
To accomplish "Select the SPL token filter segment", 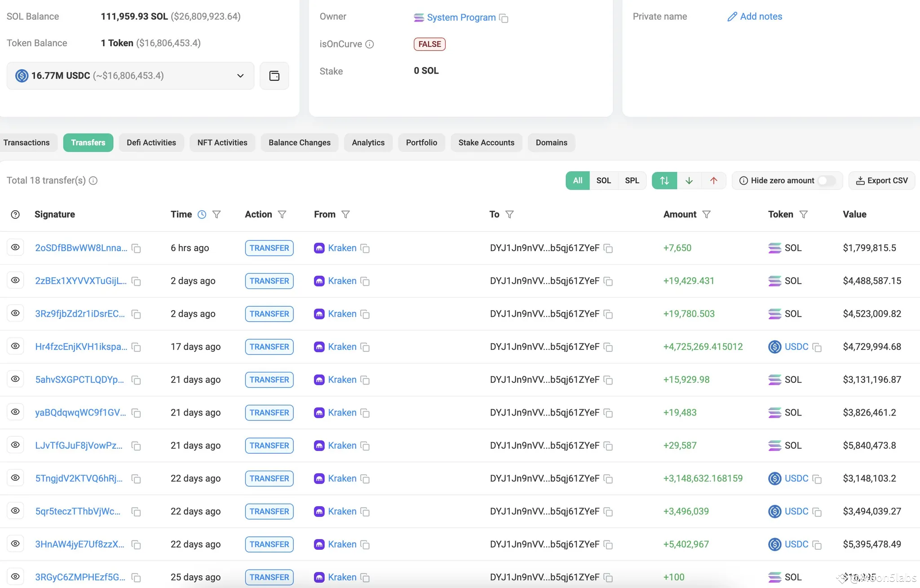I will pos(632,181).
